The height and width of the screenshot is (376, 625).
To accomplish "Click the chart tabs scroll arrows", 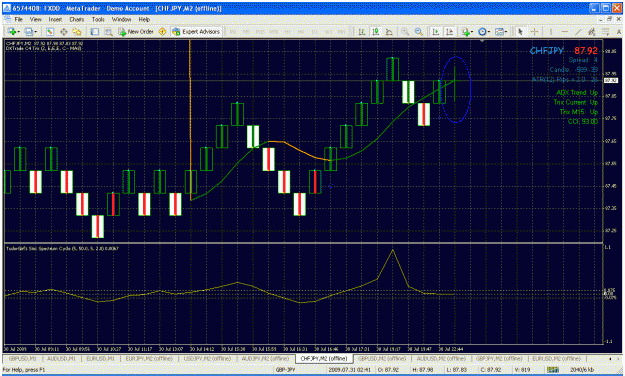I will [x=614, y=359].
